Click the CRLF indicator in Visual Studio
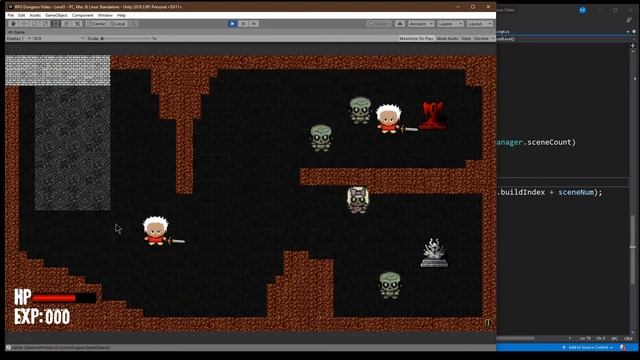The image size is (640, 360). click(x=628, y=338)
